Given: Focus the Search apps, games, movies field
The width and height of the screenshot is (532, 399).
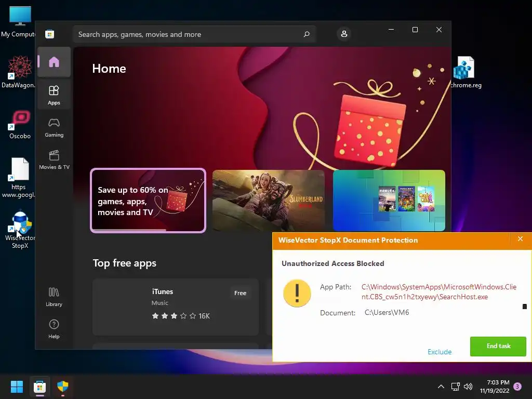Looking at the screenshot, I should tap(194, 34).
